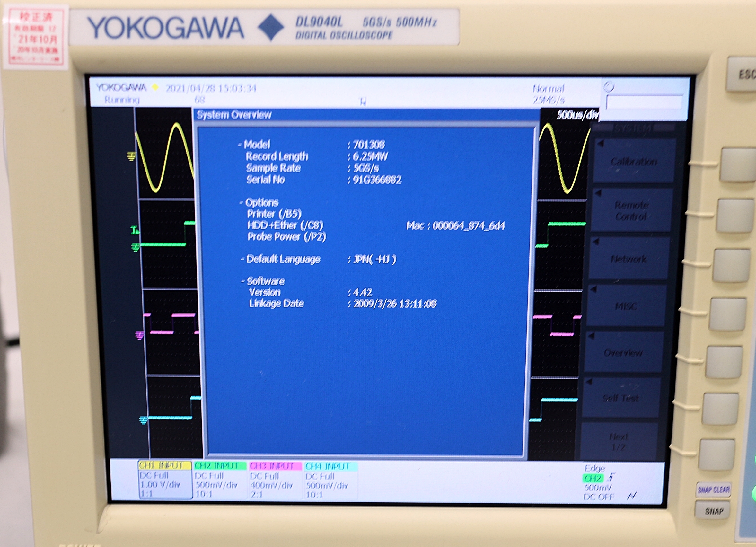
Task: Click the Sample Rate value 5GS/s
Action: click(x=366, y=168)
